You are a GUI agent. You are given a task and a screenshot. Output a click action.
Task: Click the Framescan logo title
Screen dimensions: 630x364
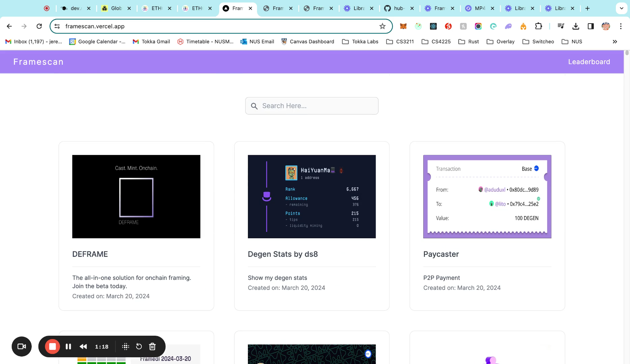coord(38,62)
